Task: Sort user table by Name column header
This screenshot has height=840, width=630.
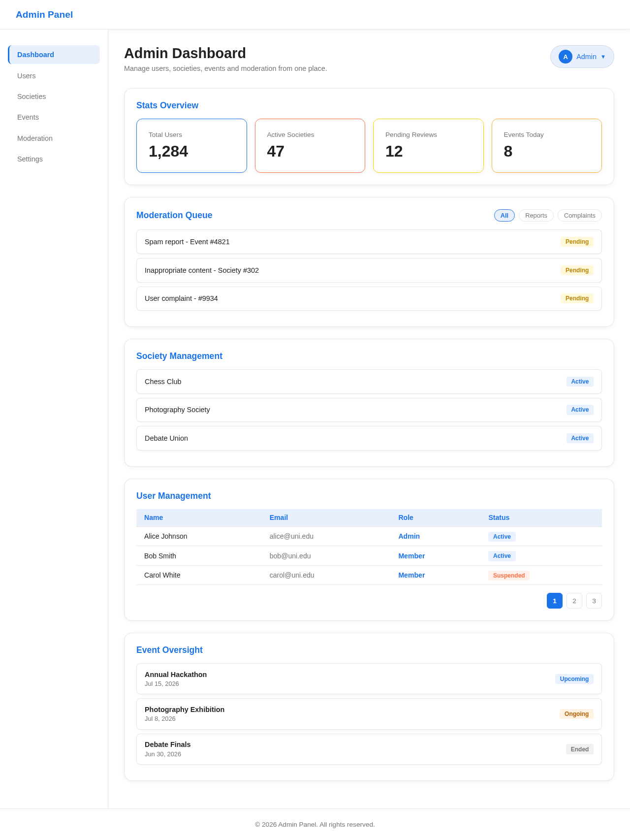Action: click(154, 517)
